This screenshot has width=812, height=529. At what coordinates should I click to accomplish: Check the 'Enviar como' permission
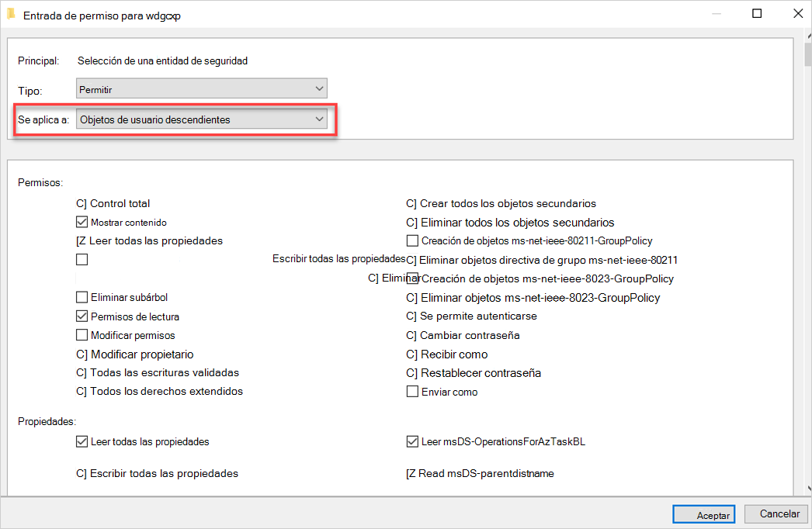[x=412, y=391]
